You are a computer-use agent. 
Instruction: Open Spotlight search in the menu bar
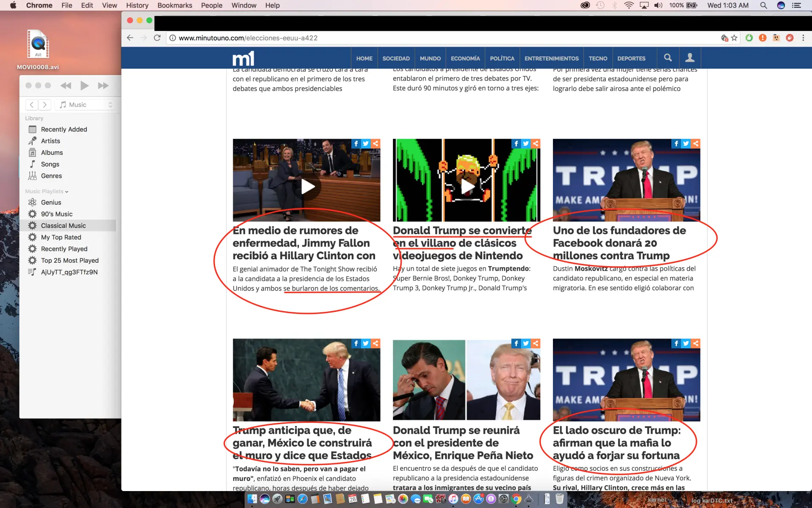click(x=763, y=5)
